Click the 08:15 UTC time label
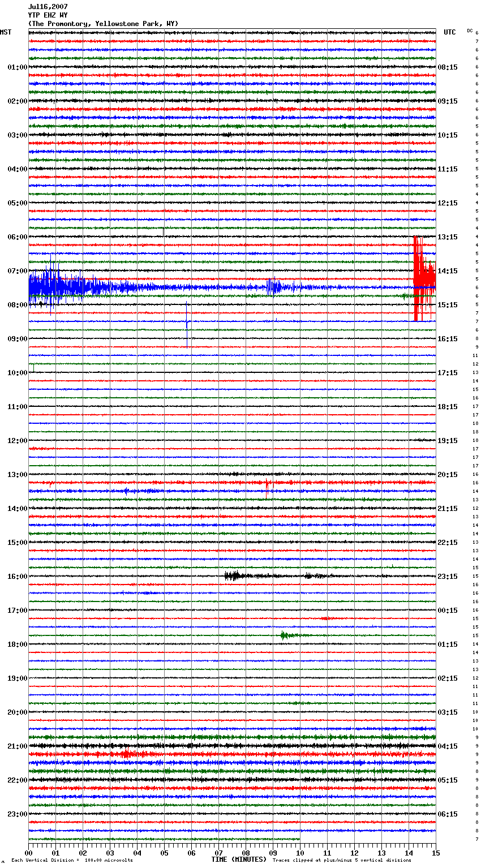This screenshot has width=481, height=868. coord(448,67)
